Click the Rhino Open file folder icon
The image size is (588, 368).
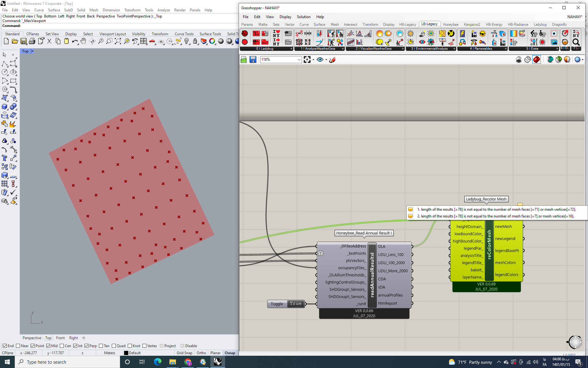(15, 41)
